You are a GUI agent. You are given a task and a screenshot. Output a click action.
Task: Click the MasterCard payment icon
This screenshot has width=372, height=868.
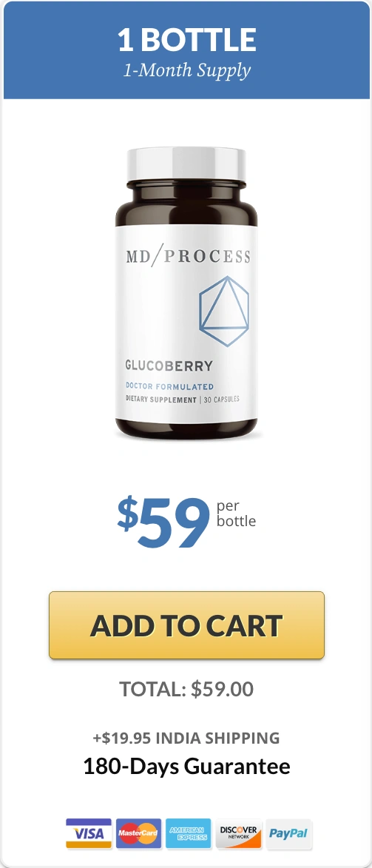pyautogui.click(x=138, y=834)
